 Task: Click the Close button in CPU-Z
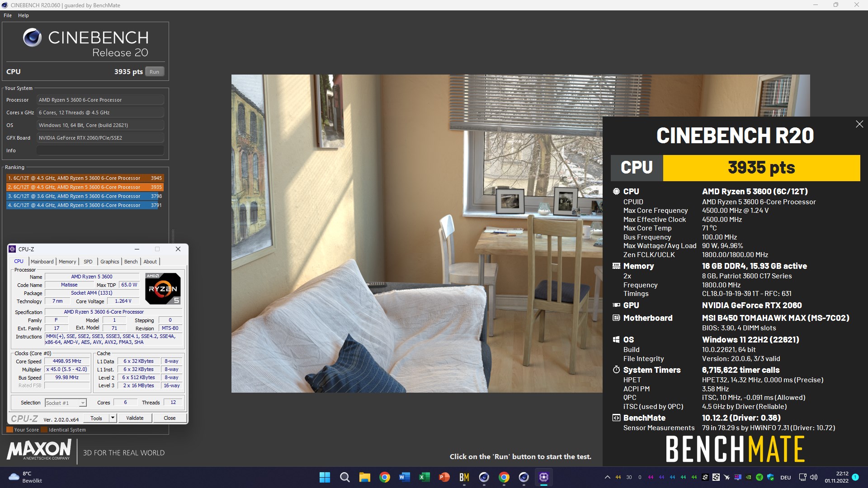point(170,418)
